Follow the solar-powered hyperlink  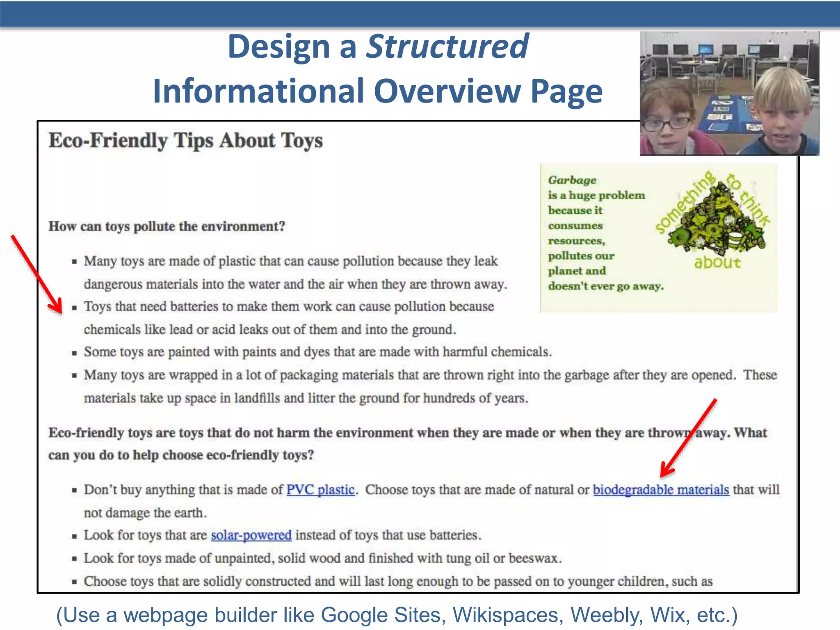[251, 535]
